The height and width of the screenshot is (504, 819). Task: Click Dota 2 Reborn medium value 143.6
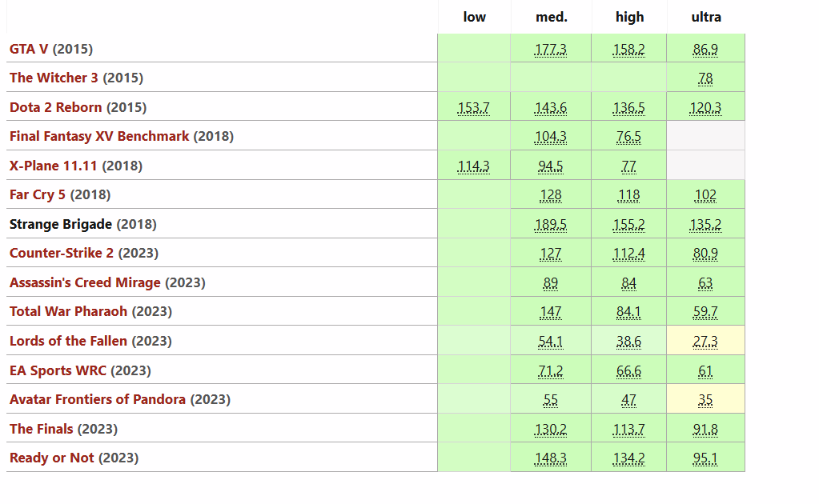551,108
